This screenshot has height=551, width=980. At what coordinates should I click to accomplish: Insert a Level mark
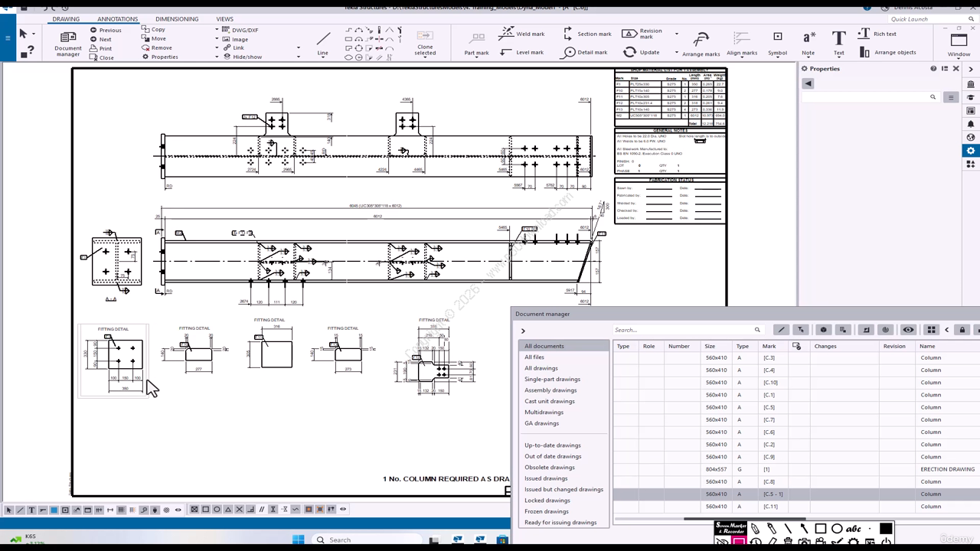[x=521, y=52]
